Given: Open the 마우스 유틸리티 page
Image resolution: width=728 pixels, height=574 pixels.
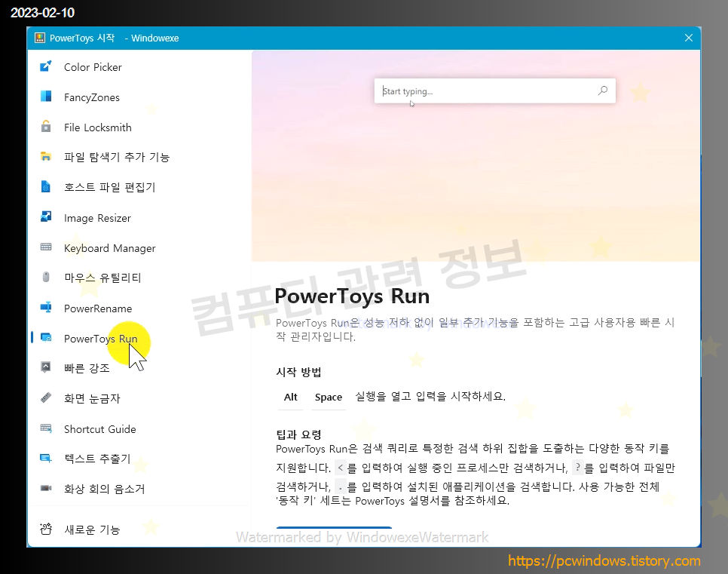Looking at the screenshot, I should coord(102,278).
